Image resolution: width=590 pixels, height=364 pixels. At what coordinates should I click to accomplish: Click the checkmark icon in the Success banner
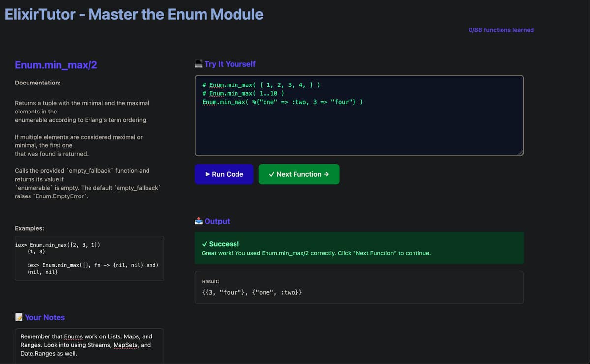205,244
